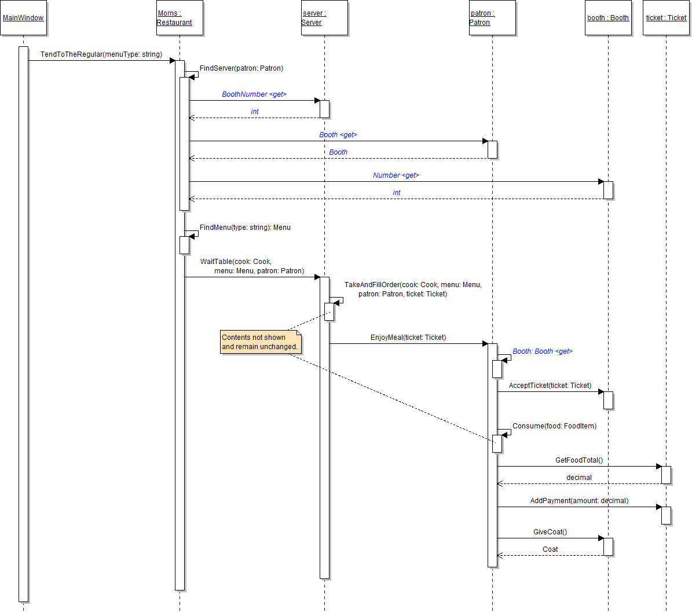
Task: Select the FindMenu(type: string): Menu label
Action: (x=245, y=228)
